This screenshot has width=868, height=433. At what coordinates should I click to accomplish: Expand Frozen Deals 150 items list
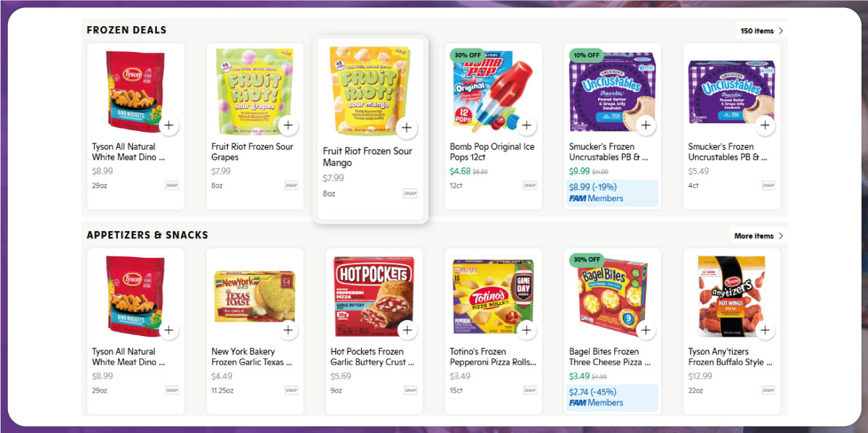761,30
